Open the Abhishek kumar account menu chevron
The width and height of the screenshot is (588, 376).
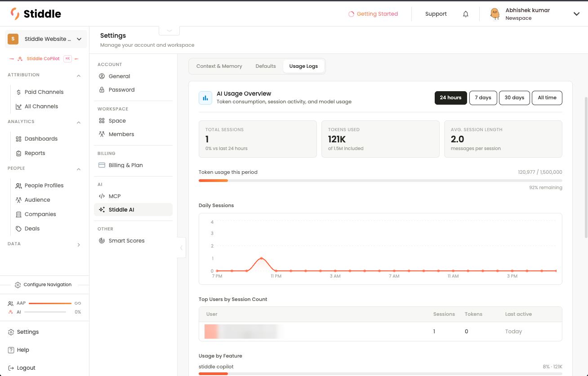[x=576, y=14]
